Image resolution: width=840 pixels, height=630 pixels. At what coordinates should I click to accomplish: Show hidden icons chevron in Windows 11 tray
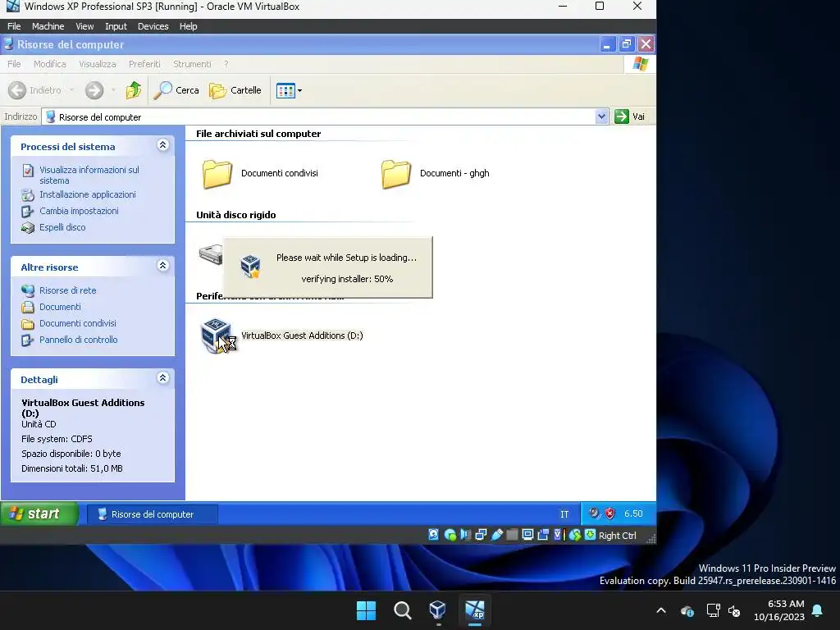(x=661, y=610)
